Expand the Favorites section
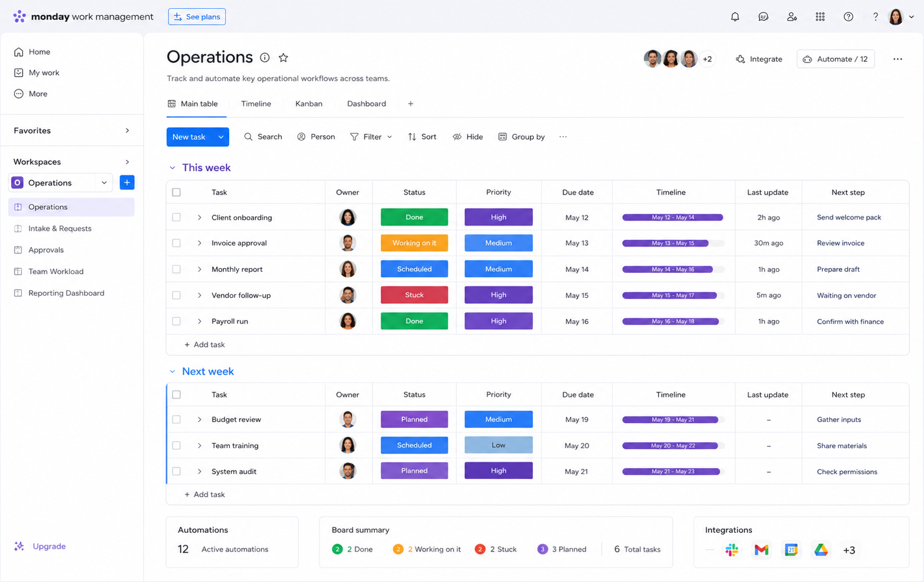 click(x=127, y=130)
